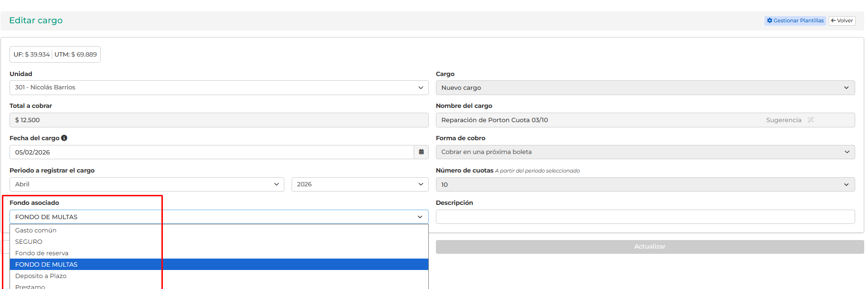
Task: Select Deposito a Plazo from list
Action: click(x=41, y=276)
